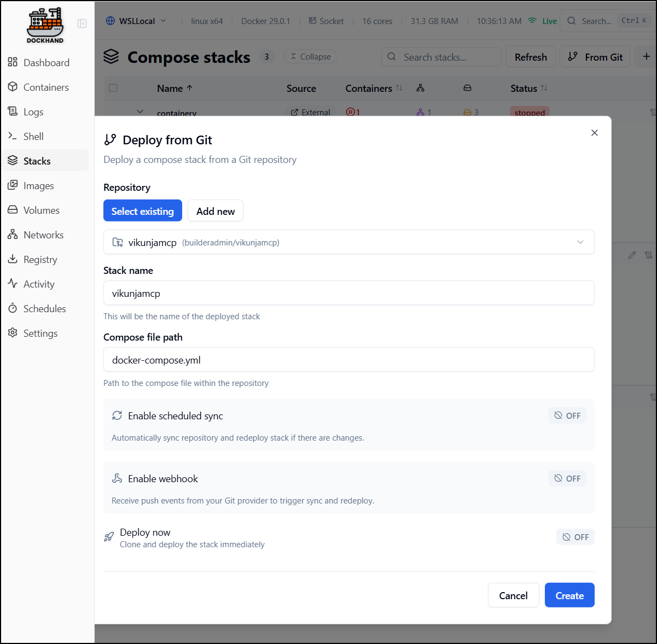Switch to the Add new repository tab

[x=216, y=211]
